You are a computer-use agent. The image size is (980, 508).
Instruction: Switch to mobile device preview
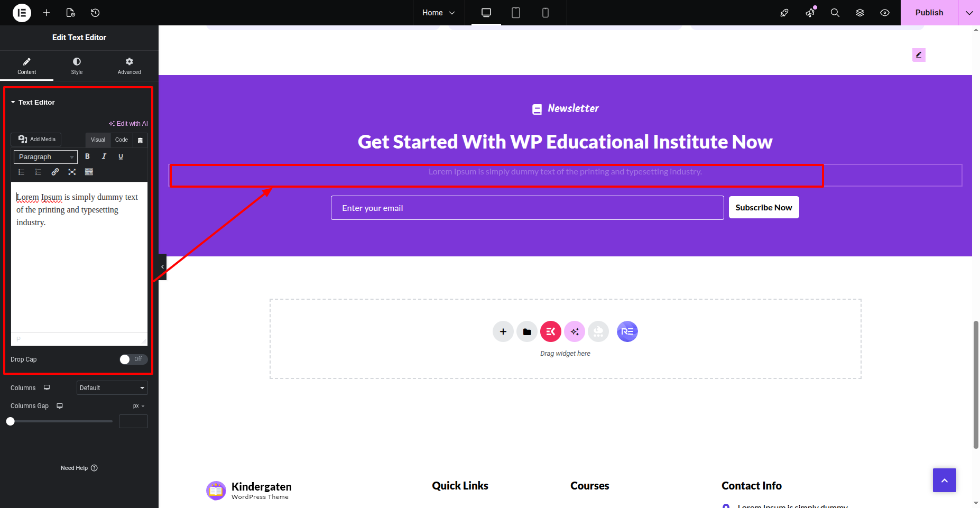pos(546,13)
